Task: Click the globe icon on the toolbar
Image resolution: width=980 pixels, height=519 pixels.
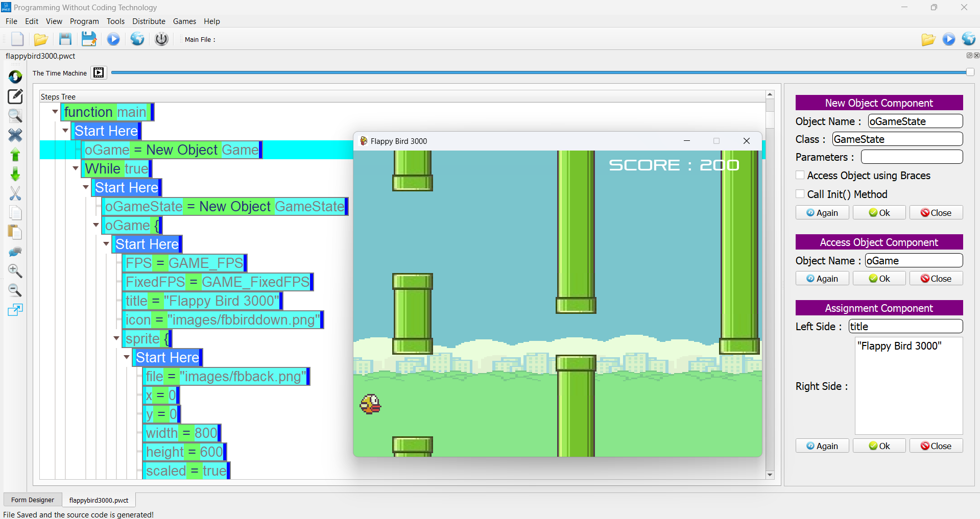Action: (137, 39)
